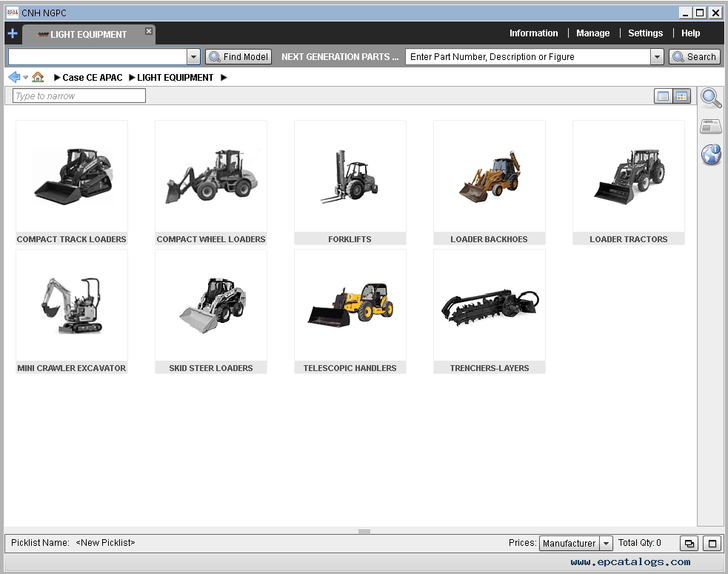Open COMPACT WHEEL LOADERS thumbnail
Image resolution: width=728 pixels, height=574 pixels.
click(211, 182)
